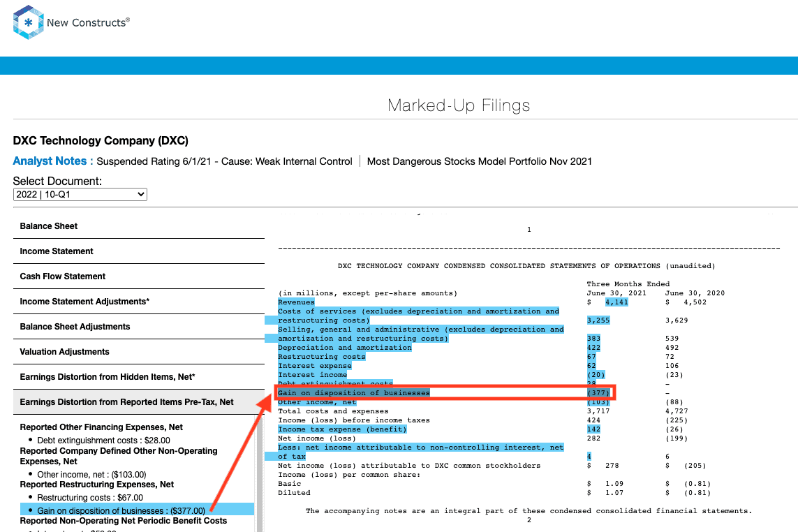The width and height of the screenshot is (798, 532).
Task: Click highlighted Interest income line
Action: [x=313, y=375]
